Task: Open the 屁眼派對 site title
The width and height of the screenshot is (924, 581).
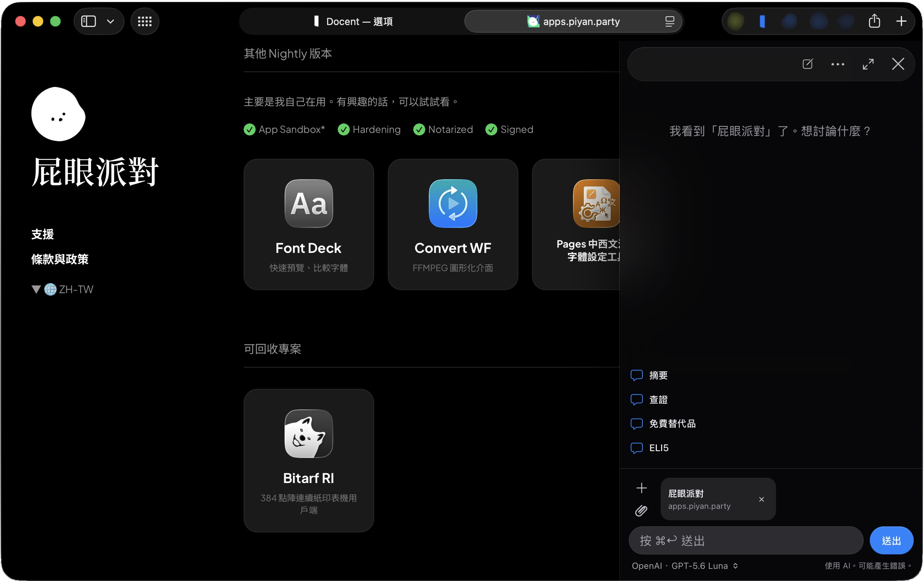Action: coord(95,172)
